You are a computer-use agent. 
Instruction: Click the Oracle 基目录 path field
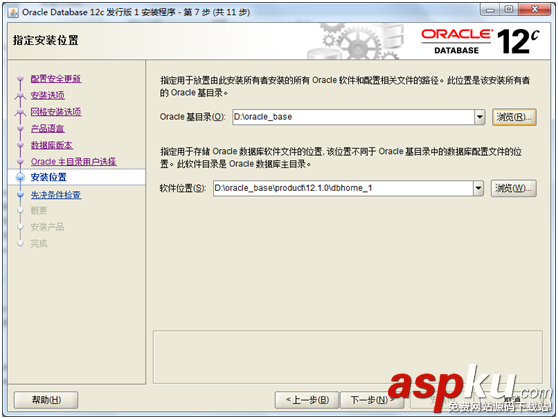click(x=353, y=117)
